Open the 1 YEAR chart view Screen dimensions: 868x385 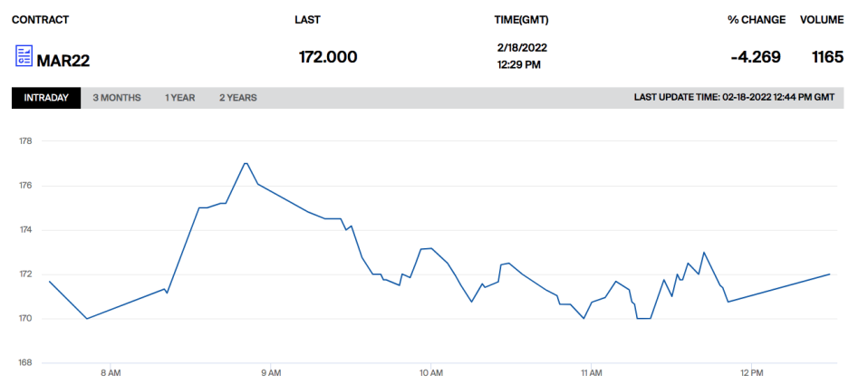pyautogui.click(x=179, y=98)
